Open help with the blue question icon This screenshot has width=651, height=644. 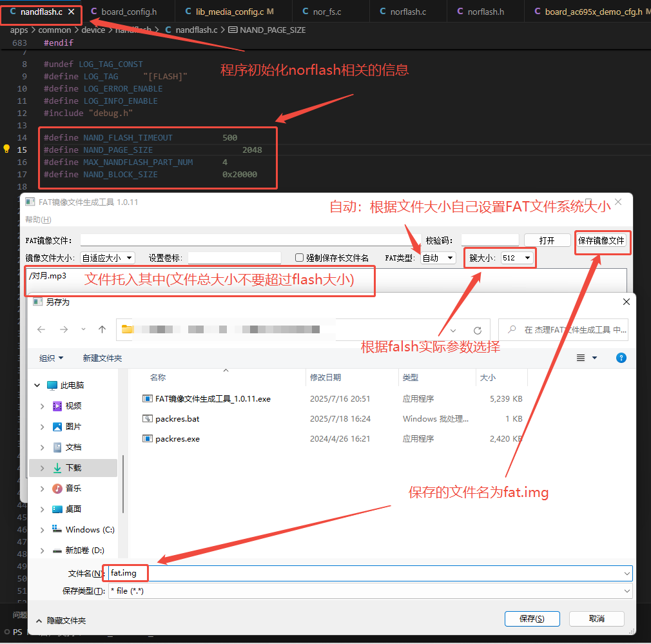click(621, 358)
